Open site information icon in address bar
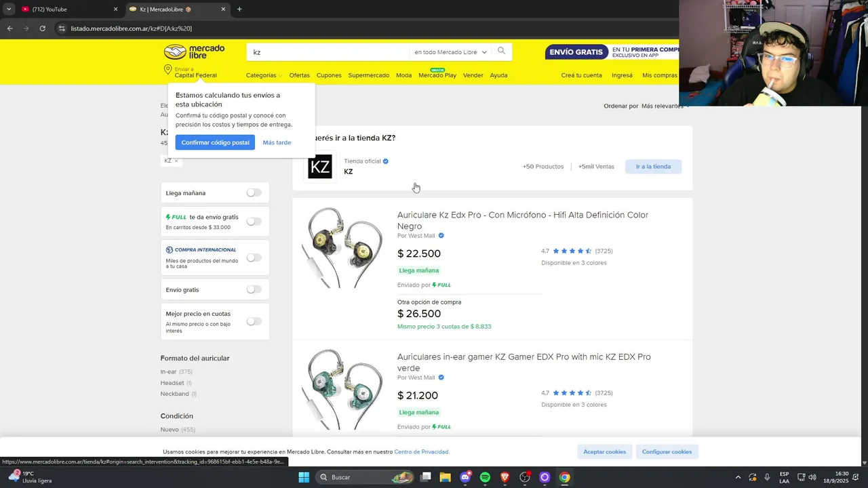 [x=62, y=28]
